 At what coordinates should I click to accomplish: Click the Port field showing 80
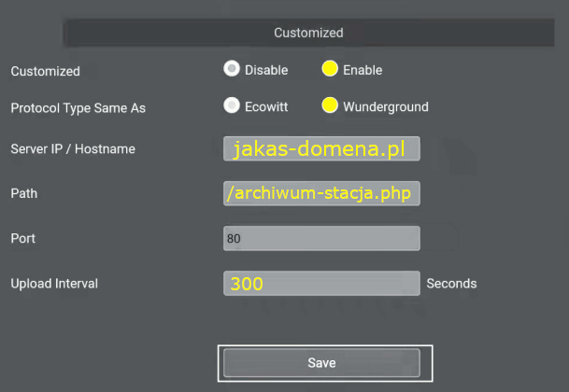pos(321,238)
